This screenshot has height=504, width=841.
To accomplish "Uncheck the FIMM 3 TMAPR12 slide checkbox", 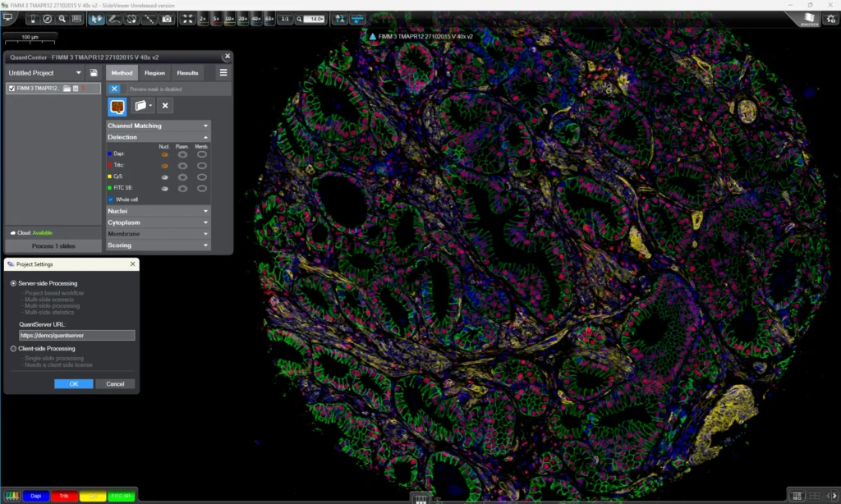I will click(11, 89).
